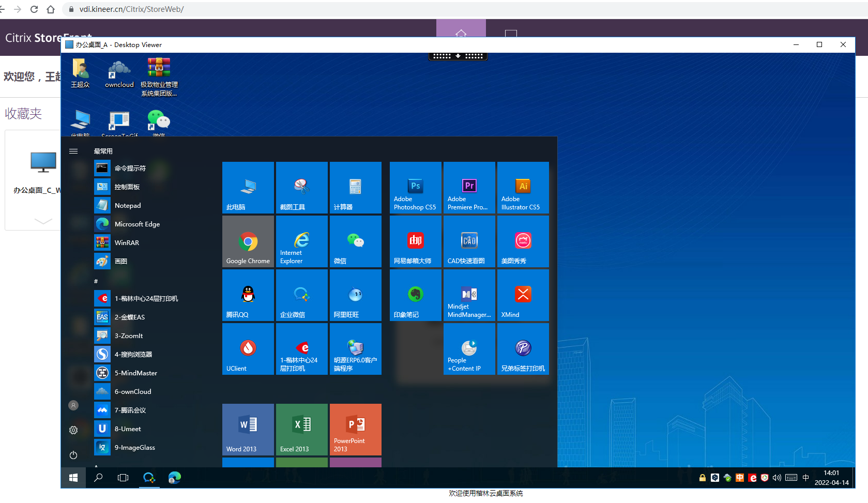Image resolution: width=868 pixels, height=503 pixels.
Task: Switch the 中 input method indicator
Action: (x=805, y=478)
